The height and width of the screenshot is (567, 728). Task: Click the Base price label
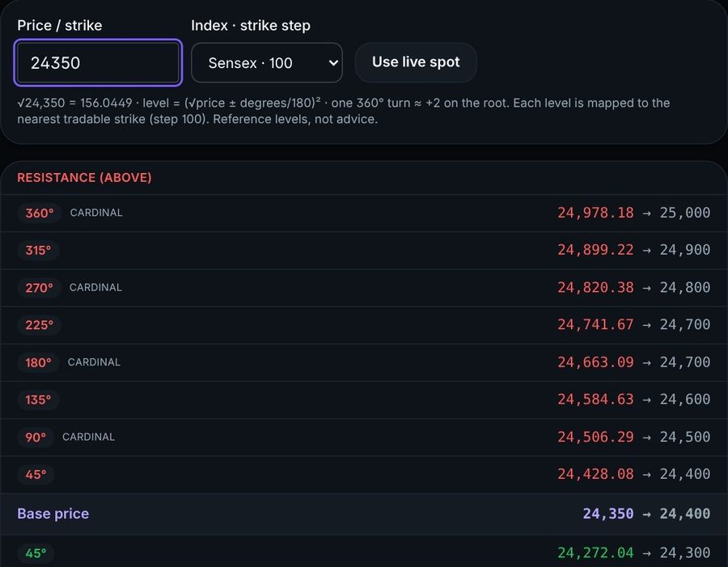[53, 514]
